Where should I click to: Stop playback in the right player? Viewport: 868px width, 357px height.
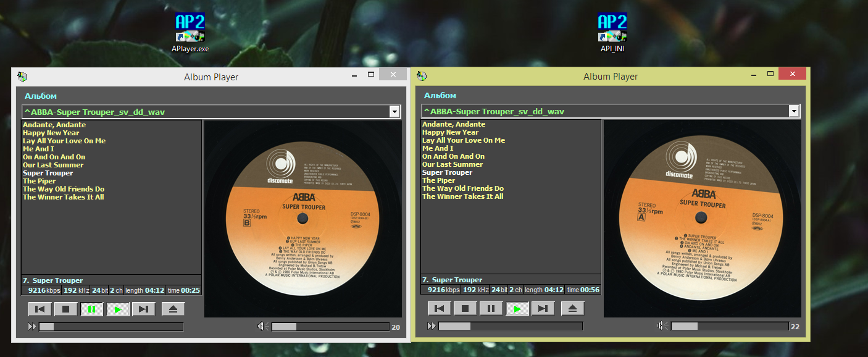tap(465, 309)
